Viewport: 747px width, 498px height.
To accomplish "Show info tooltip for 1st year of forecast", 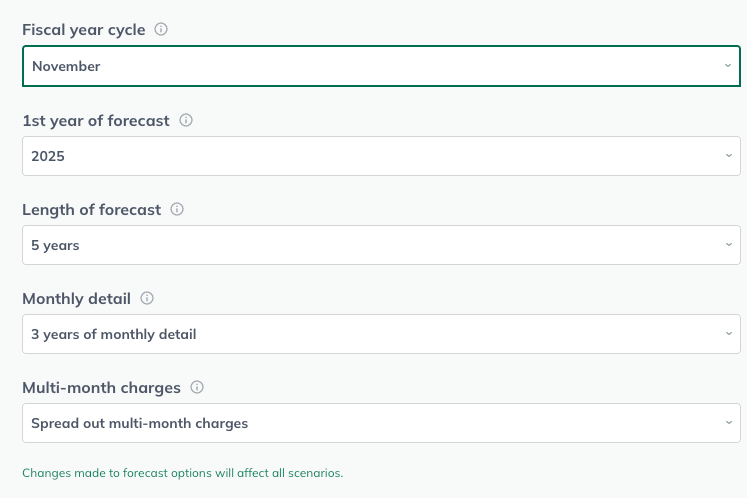I will click(186, 120).
